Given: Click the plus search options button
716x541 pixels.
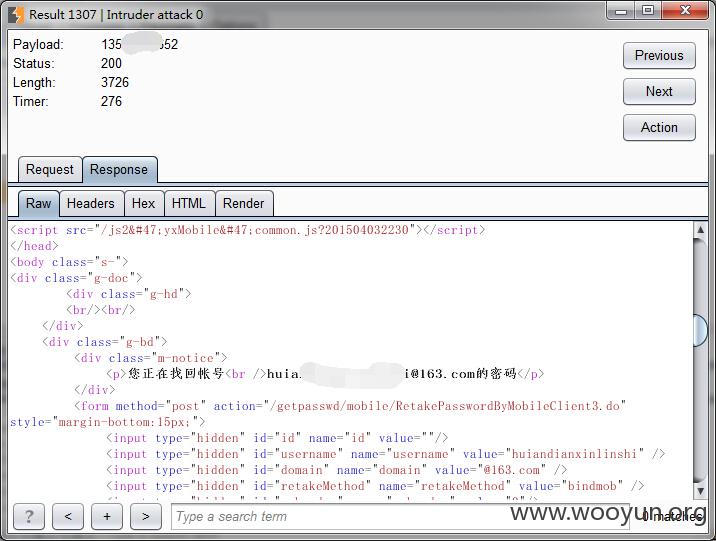Looking at the screenshot, I should point(107,516).
